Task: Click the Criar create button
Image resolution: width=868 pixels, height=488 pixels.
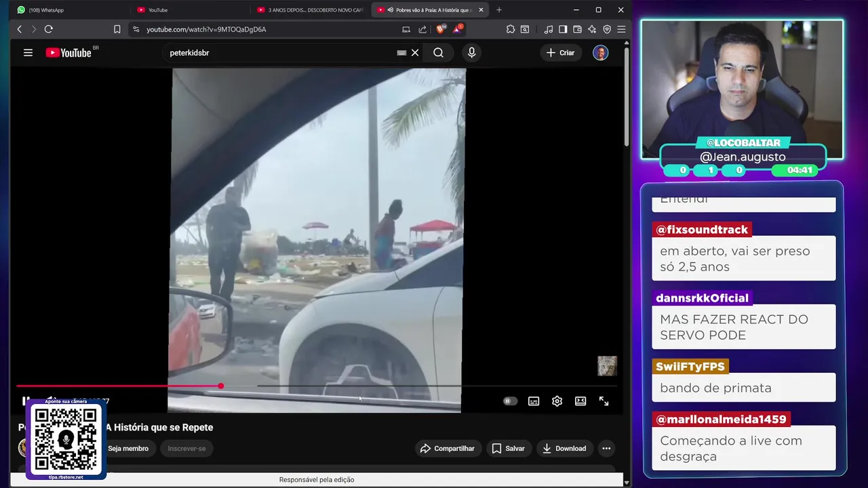Action: (x=561, y=52)
